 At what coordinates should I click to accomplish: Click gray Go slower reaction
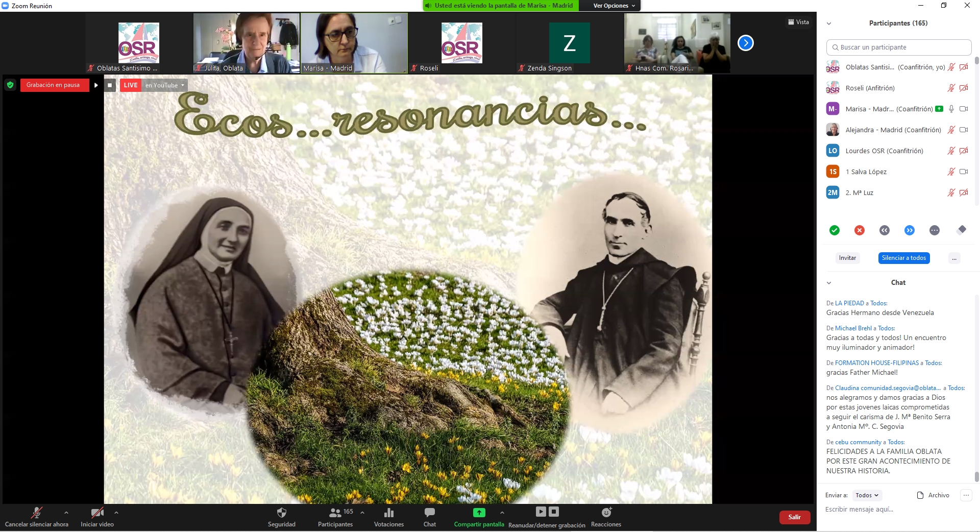pos(885,230)
